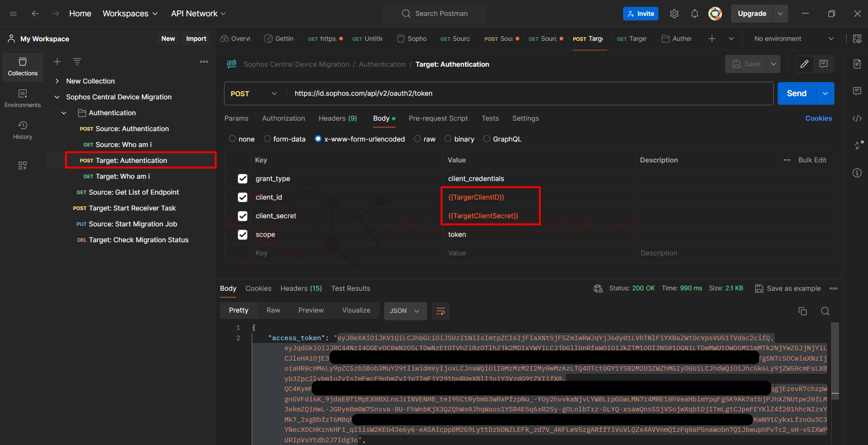Uncheck the grant_type row checkbox
Image resolution: width=868 pixels, height=445 pixels.
pos(243,179)
